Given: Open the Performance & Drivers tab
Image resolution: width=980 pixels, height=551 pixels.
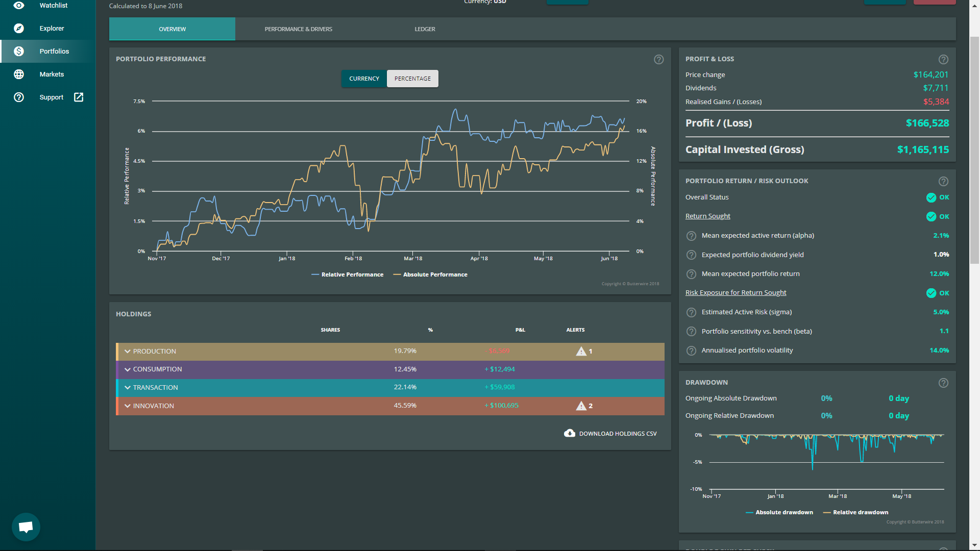Looking at the screenshot, I should pos(298,29).
